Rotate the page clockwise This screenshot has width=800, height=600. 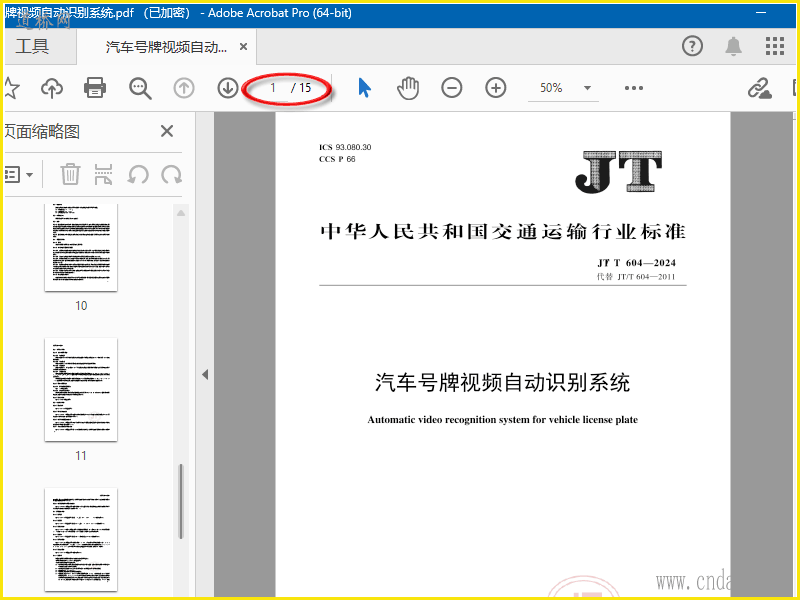[x=171, y=175]
